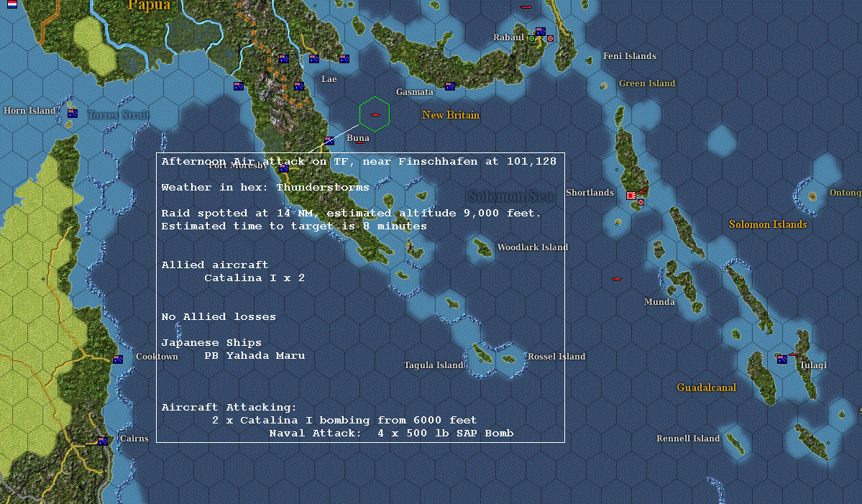Image resolution: width=862 pixels, height=504 pixels.
Task: Select the Dutch flag in the top-left corner
Action: 12,4
